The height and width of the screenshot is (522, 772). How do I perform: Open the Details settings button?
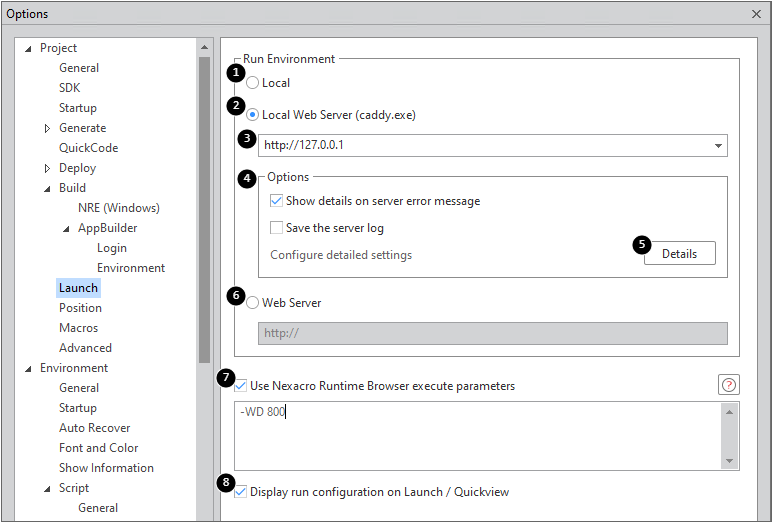[679, 254]
